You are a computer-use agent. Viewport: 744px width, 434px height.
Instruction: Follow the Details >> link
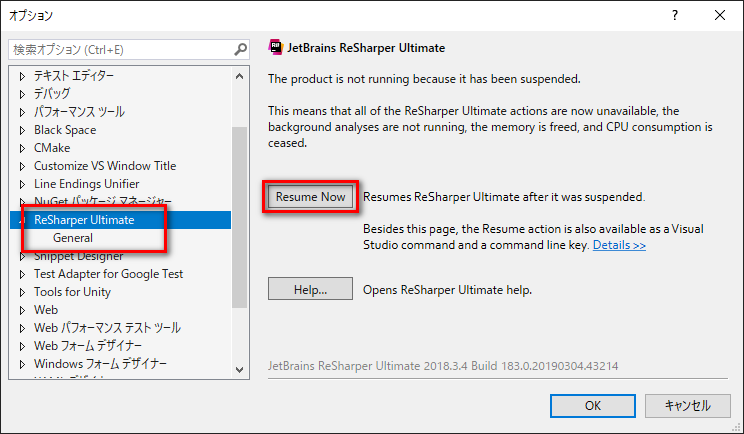coord(619,245)
